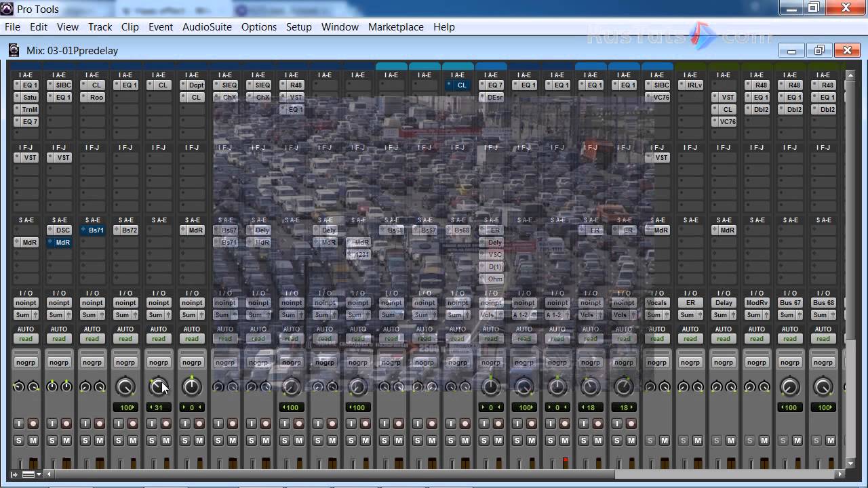The width and height of the screenshot is (868, 488).
Task: Mute the strip with the Dcpt insert
Action: pyautogui.click(x=199, y=441)
